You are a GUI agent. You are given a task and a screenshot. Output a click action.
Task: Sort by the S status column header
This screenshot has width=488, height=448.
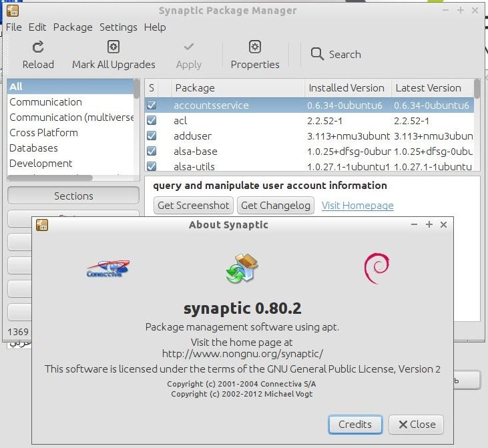[152, 87]
